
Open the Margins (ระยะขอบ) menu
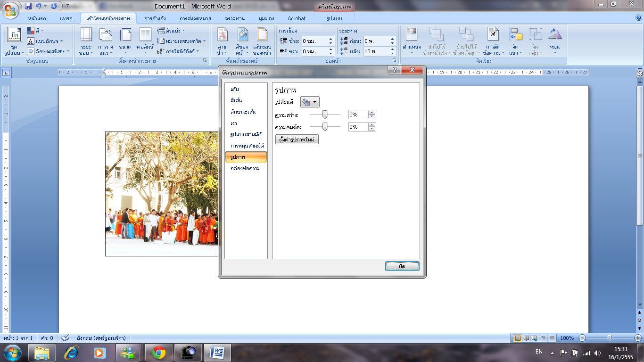pyautogui.click(x=86, y=41)
